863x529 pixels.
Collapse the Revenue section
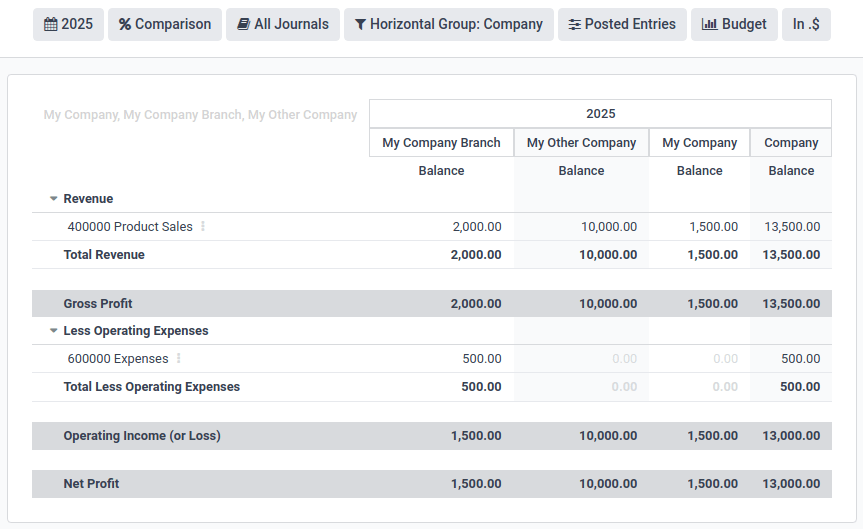(54, 199)
